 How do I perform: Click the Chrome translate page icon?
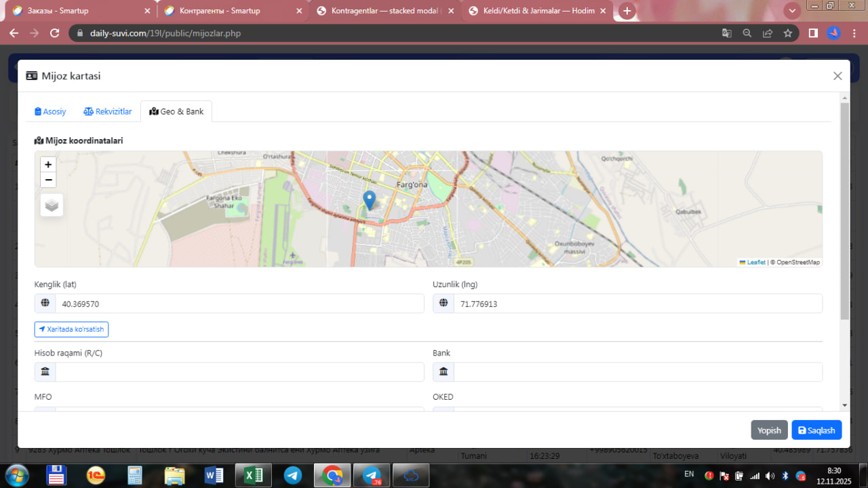pos(726,33)
